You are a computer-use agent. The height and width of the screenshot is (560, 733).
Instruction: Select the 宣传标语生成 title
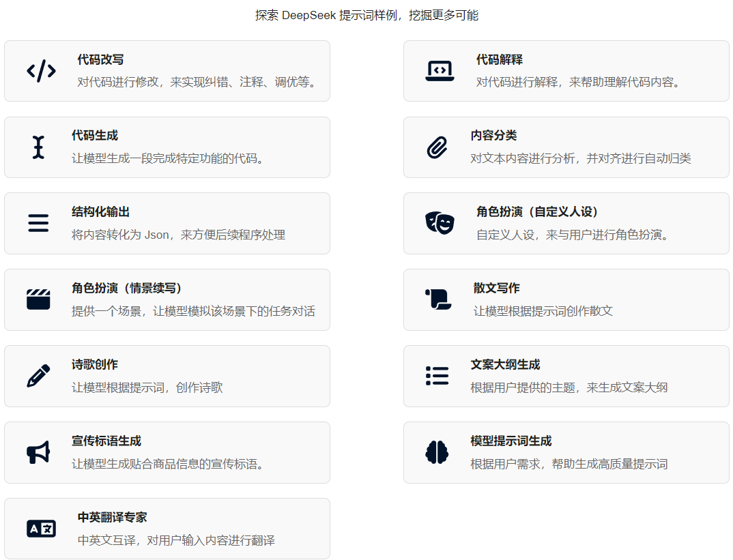[x=106, y=441]
